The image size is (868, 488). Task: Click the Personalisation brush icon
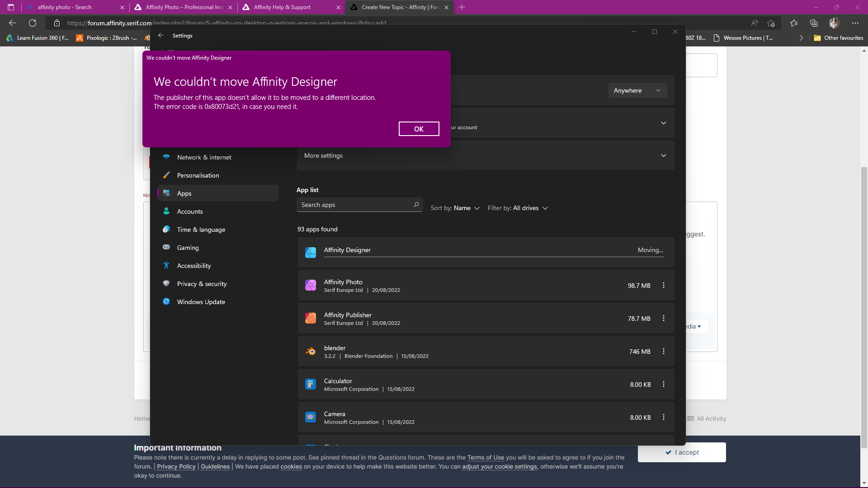[166, 175]
